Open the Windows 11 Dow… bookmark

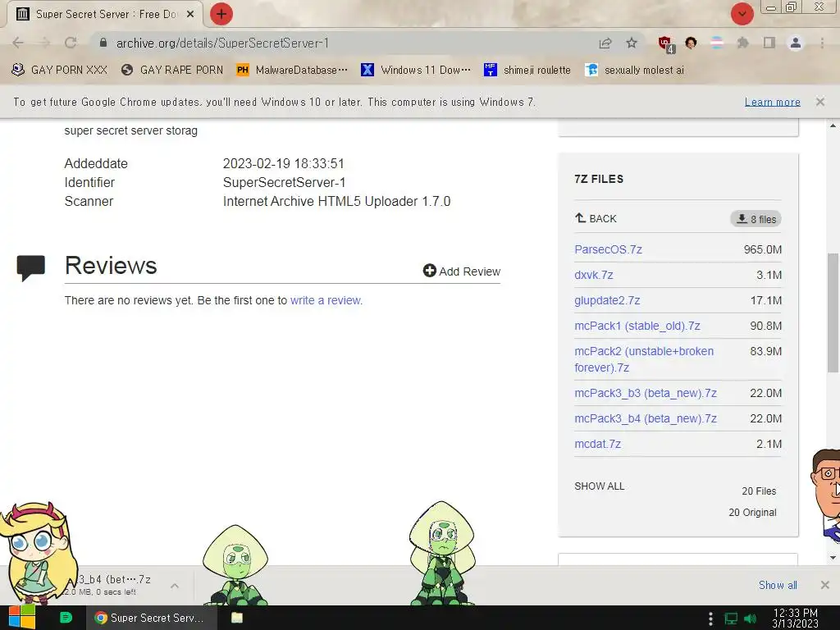[x=416, y=71]
